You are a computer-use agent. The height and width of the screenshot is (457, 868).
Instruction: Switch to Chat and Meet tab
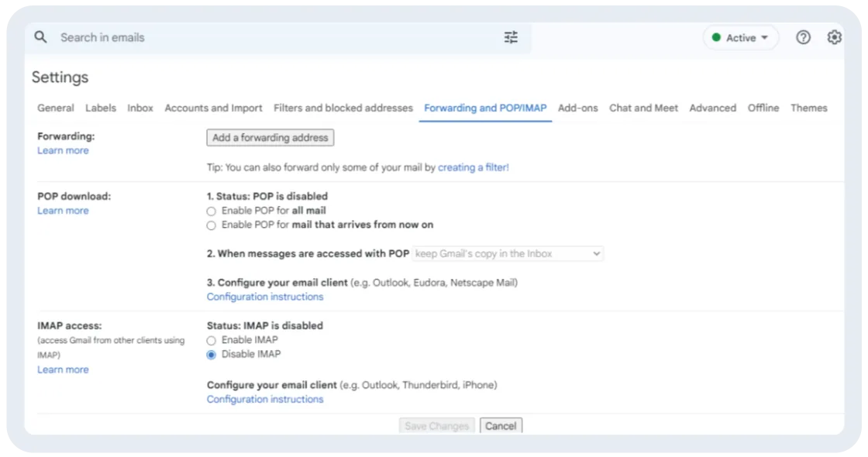point(643,108)
